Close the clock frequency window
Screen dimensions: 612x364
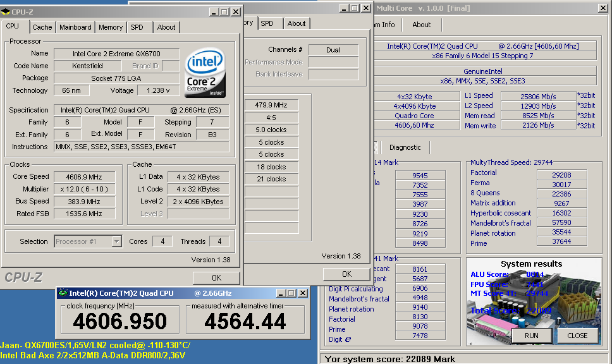pos(302,293)
